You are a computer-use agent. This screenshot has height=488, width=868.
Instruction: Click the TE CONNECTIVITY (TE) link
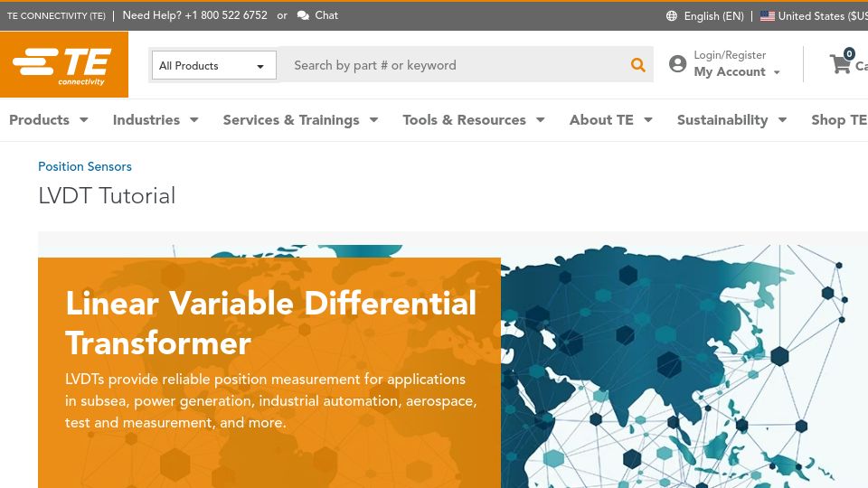(56, 16)
